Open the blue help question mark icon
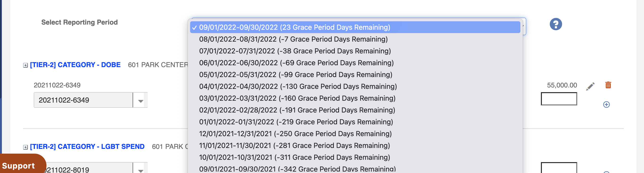This screenshot has height=173, width=644. [556, 24]
